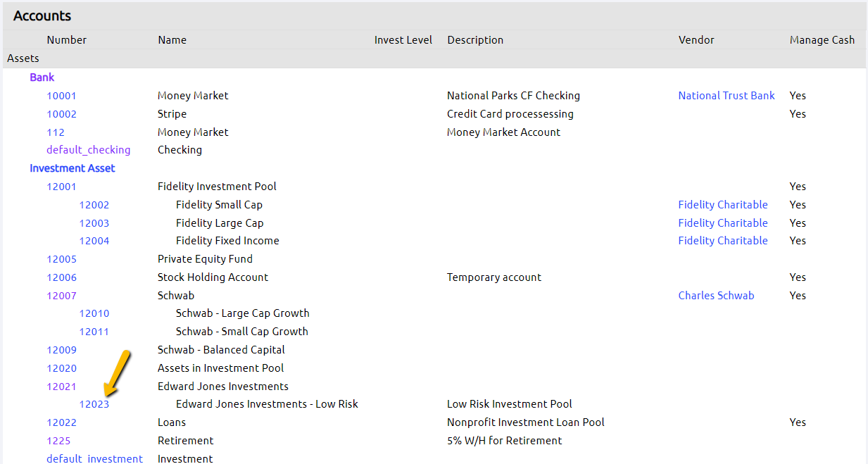Click the Manage Cash column header
The width and height of the screenshot is (868, 464).
coord(822,40)
